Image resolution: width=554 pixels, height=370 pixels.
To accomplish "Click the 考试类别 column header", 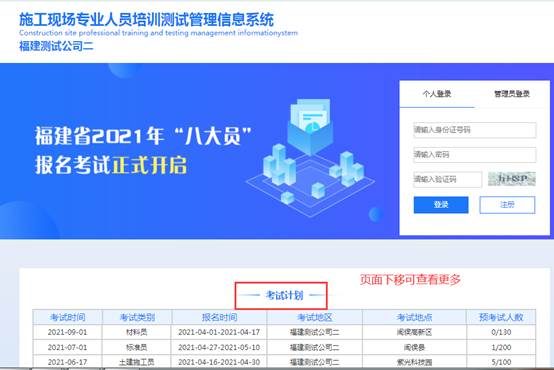I will tap(137, 317).
